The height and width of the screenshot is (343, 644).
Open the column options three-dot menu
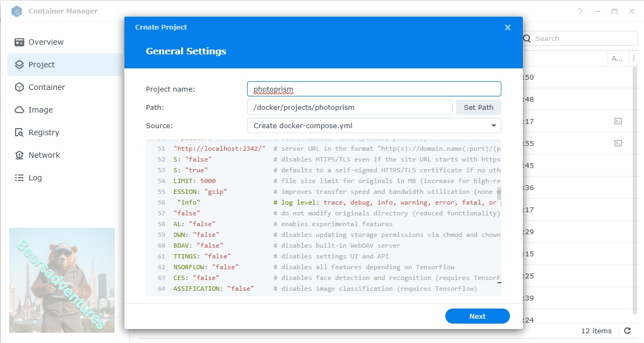coord(634,59)
